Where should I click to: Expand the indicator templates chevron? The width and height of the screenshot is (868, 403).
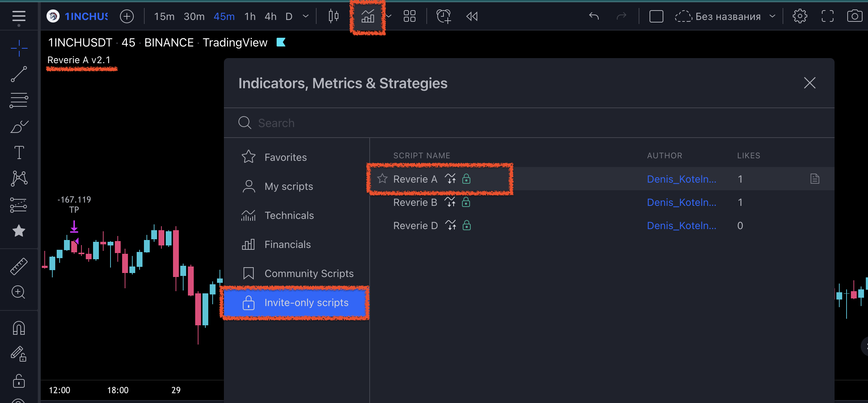[x=389, y=16]
